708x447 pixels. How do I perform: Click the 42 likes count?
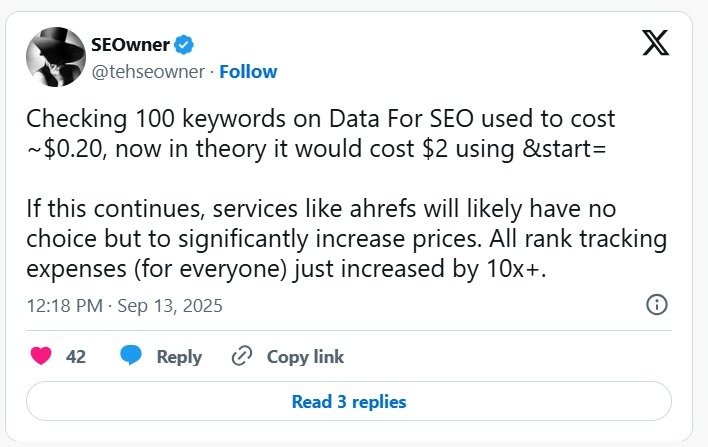click(76, 357)
